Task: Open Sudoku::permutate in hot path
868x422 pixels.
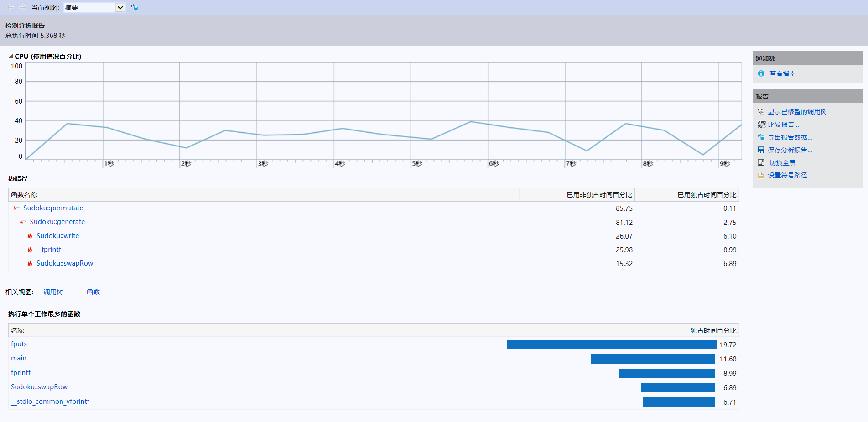Action: point(53,208)
